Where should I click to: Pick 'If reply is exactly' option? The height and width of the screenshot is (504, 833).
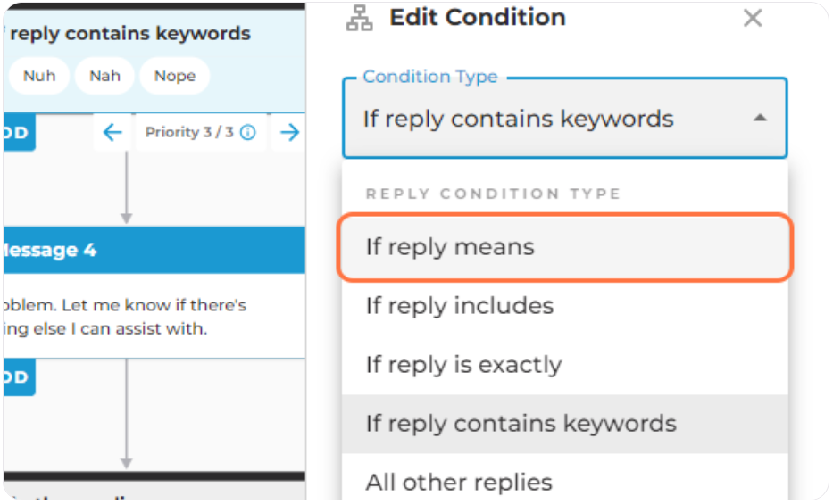[x=565, y=365]
